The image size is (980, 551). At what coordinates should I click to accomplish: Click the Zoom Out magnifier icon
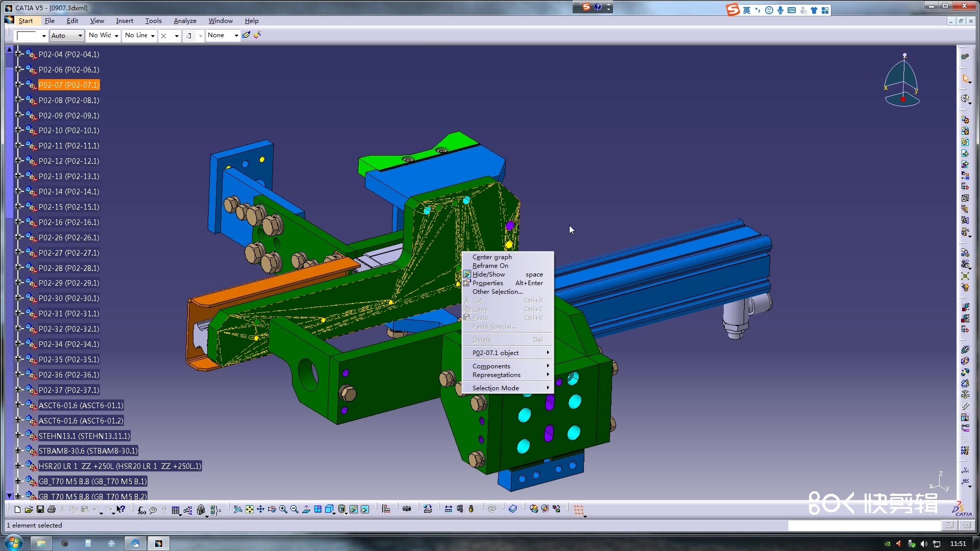(x=294, y=509)
